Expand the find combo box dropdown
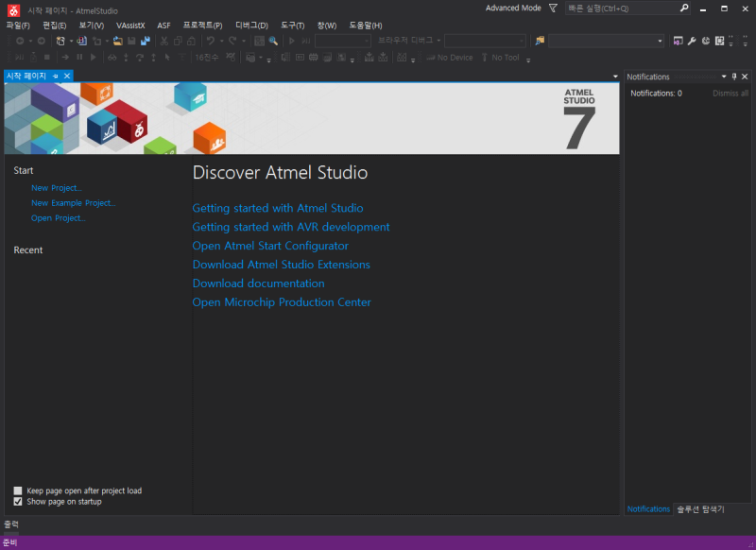This screenshot has height=550, width=756. pos(660,41)
